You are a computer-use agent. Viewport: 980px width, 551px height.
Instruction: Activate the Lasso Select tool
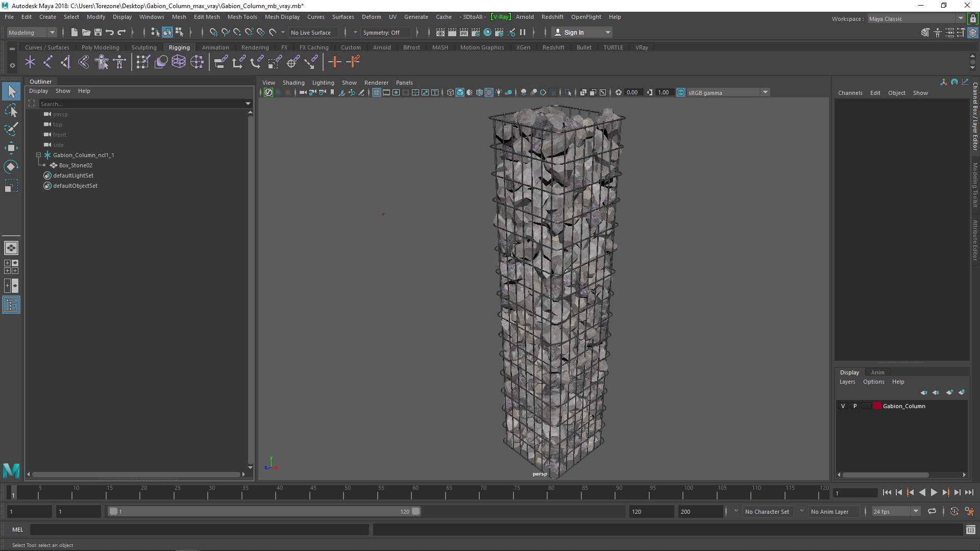11,110
